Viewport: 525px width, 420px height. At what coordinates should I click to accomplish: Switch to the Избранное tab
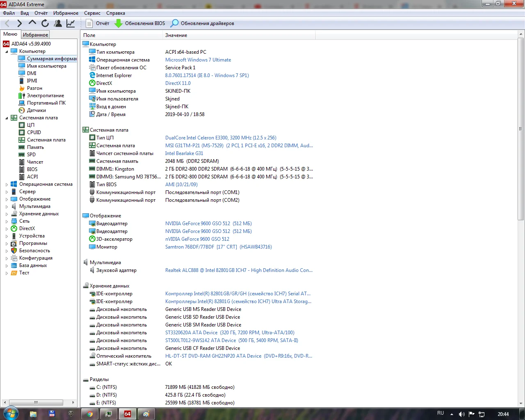pos(36,35)
